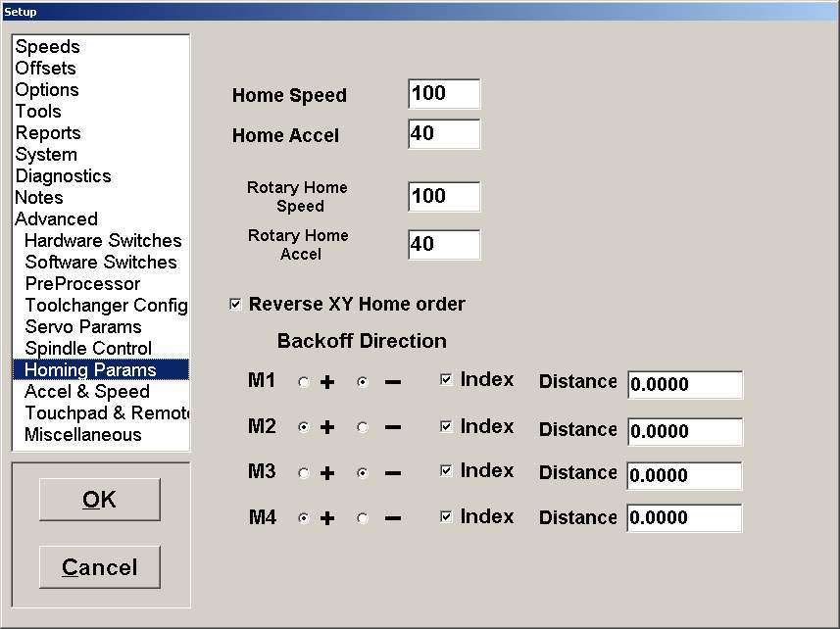Open the Offsets configuration page
The image size is (840, 629).
point(45,68)
